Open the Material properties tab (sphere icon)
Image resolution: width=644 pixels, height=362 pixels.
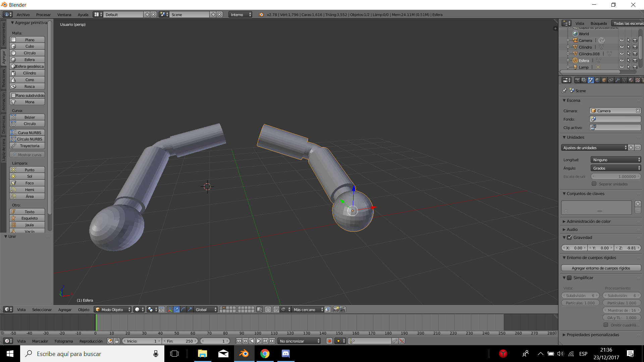click(x=631, y=80)
